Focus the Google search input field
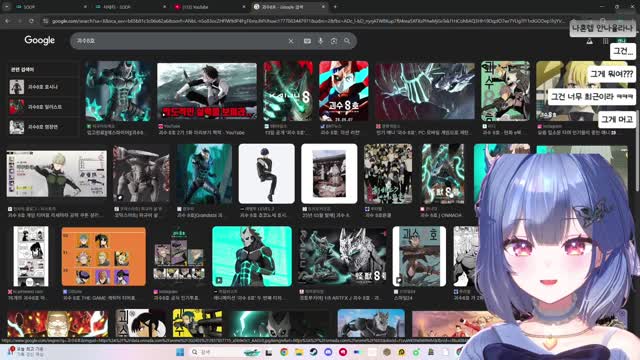 coord(180,41)
